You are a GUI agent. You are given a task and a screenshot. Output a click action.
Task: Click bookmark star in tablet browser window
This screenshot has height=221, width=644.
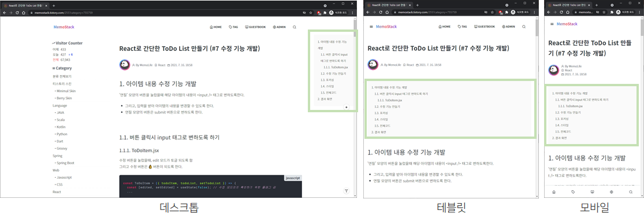tap(493, 12)
